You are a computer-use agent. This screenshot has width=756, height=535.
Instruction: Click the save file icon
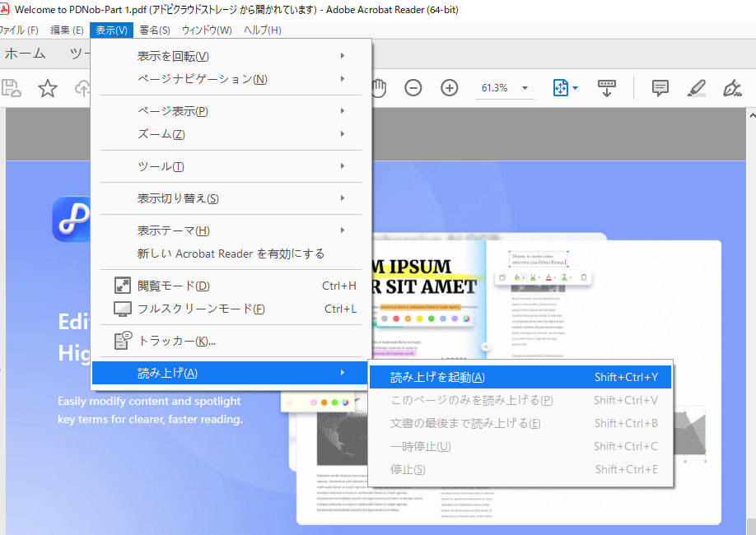point(11,87)
